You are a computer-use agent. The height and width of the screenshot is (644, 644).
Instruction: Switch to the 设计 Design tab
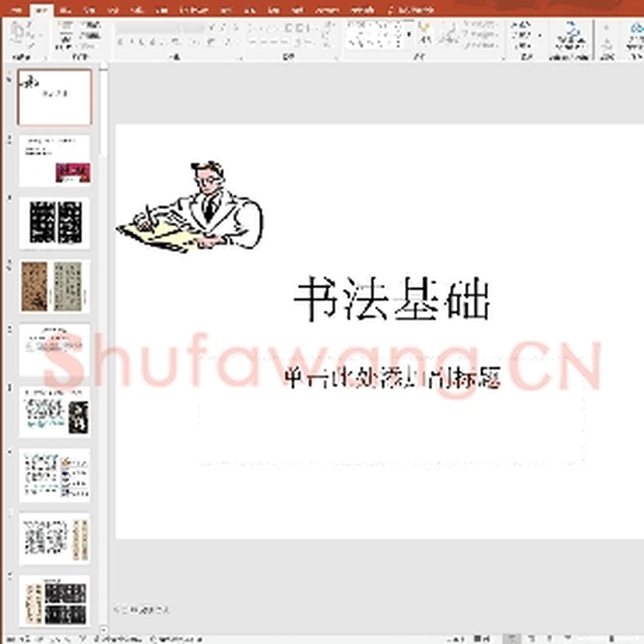[x=89, y=9]
